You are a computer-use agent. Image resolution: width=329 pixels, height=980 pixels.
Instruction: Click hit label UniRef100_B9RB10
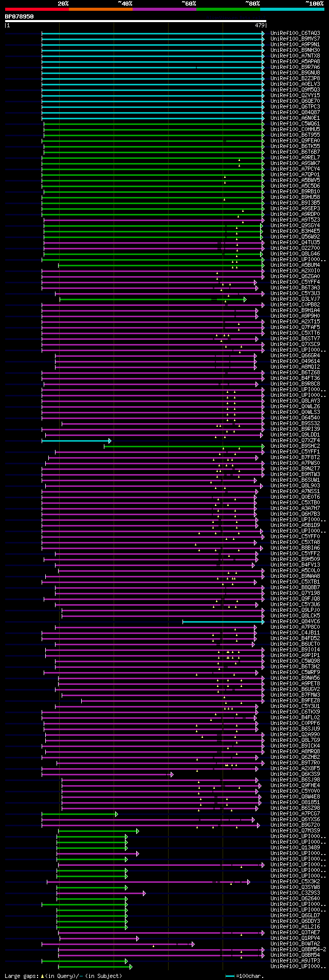295,192
